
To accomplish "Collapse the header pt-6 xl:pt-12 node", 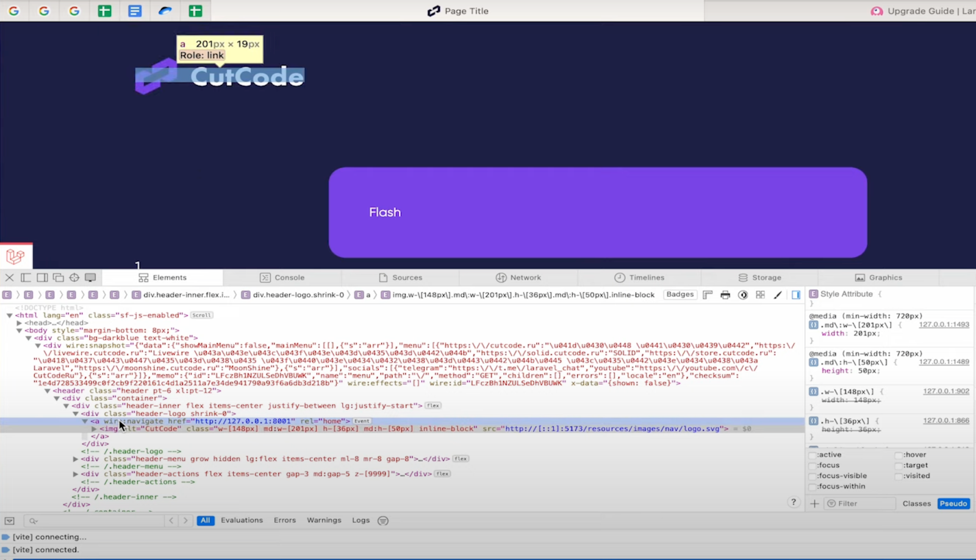I will 48,391.
